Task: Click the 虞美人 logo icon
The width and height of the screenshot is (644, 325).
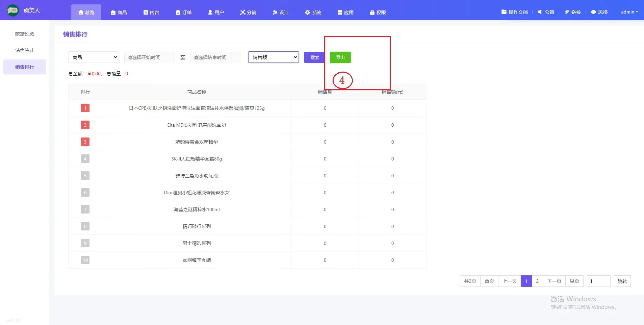Action: tap(13, 10)
